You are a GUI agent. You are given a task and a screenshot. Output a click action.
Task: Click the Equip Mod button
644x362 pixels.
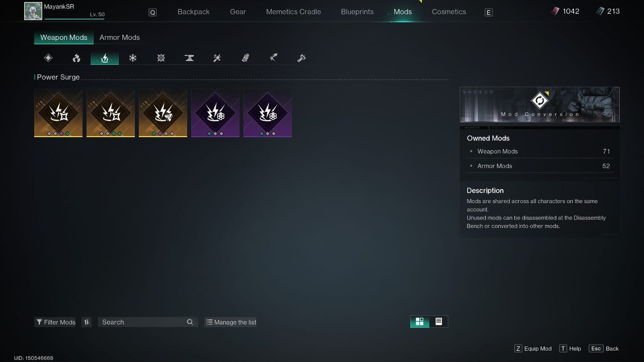tap(533, 348)
